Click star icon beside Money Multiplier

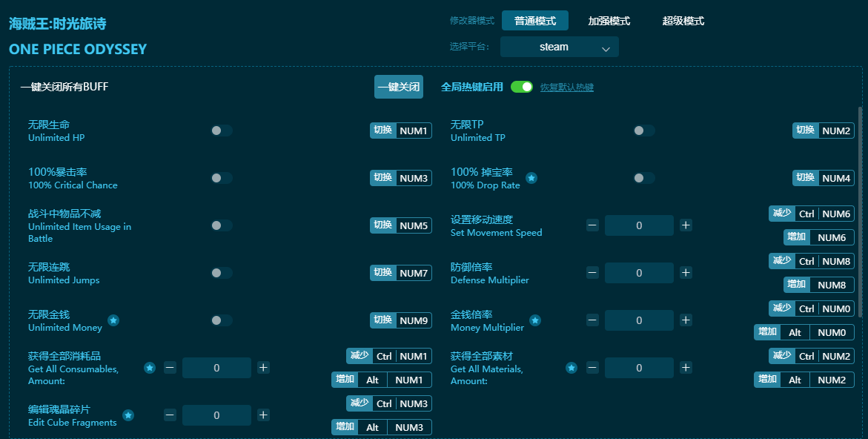tap(534, 320)
